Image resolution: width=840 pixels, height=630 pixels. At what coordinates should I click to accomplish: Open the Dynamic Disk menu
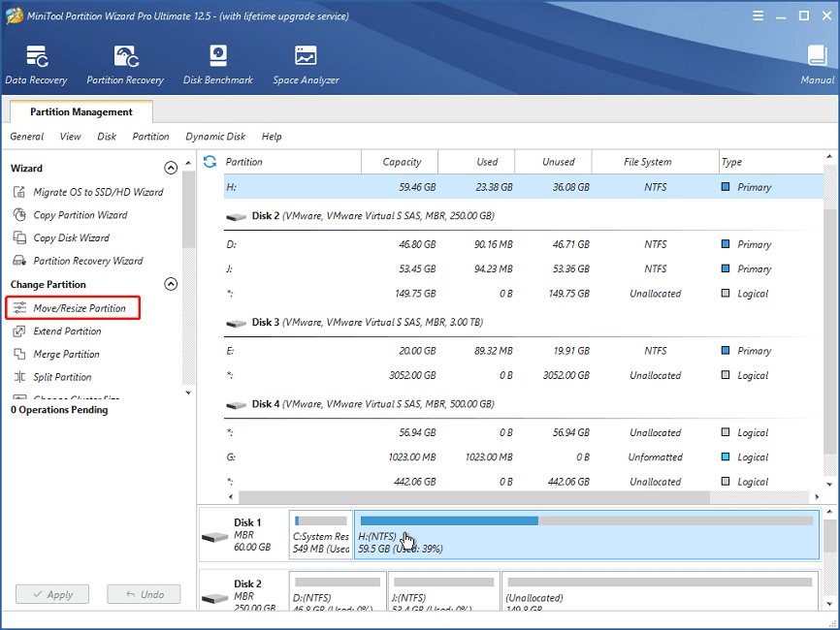click(215, 137)
